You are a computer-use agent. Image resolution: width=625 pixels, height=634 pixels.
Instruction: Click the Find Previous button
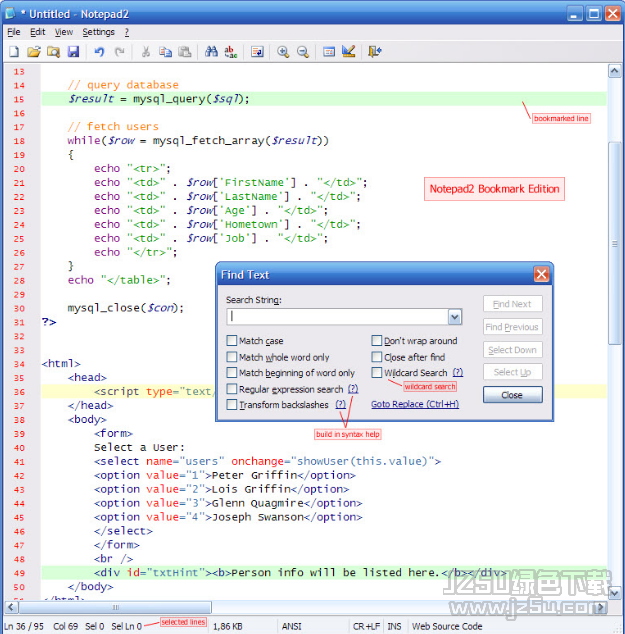[x=512, y=327]
